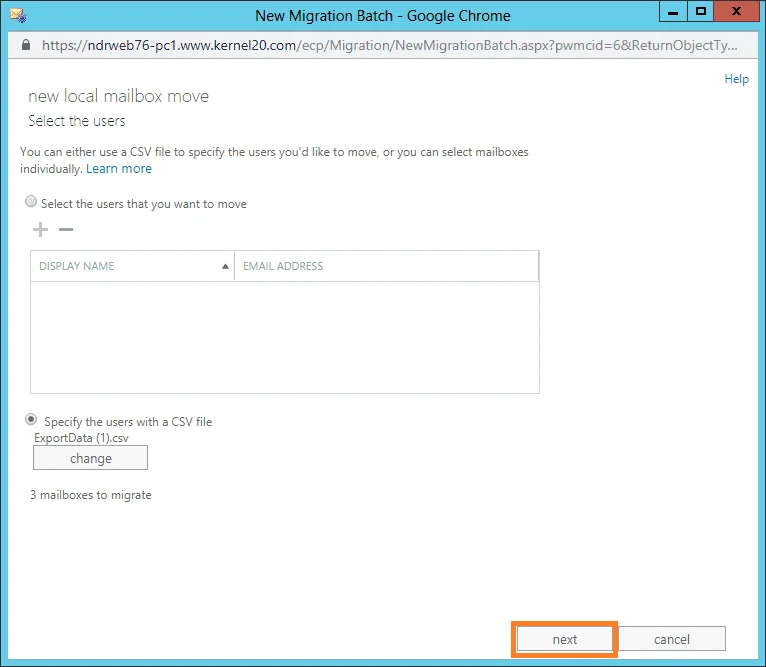Click the 'Select the users' subheading

pos(77,121)
